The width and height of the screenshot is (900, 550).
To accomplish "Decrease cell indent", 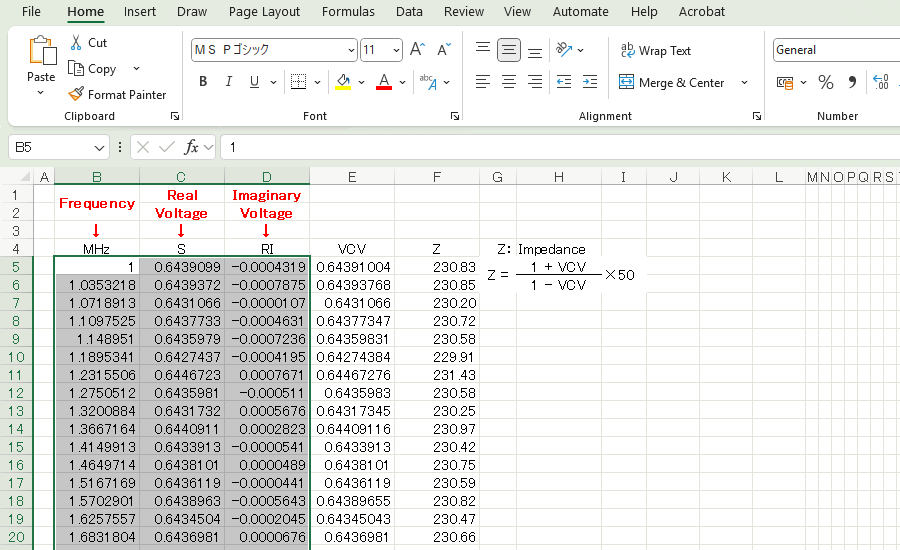I will pyautogui.click(x=564, y=82).
